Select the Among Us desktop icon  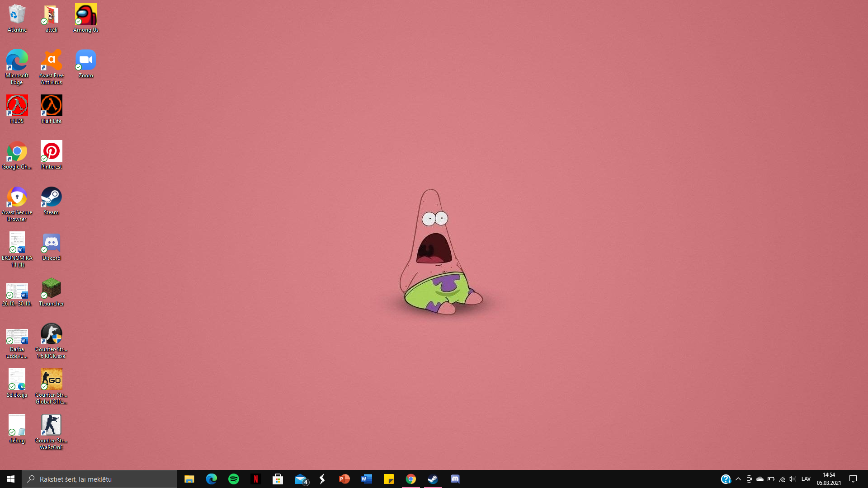coord(86,19)
